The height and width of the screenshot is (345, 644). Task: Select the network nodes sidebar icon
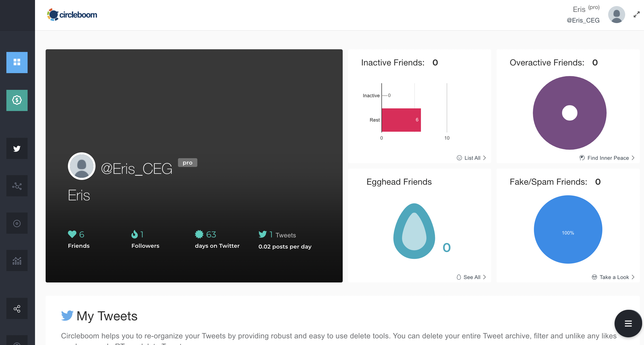pos(17,186)
